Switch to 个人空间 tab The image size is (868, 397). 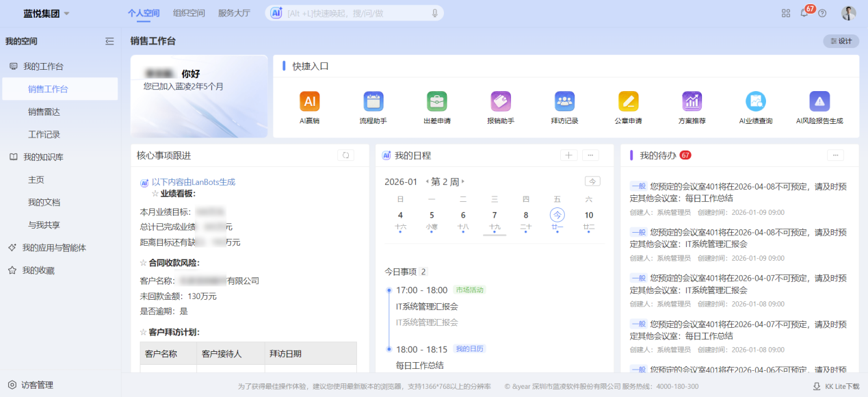click(143, 13)
